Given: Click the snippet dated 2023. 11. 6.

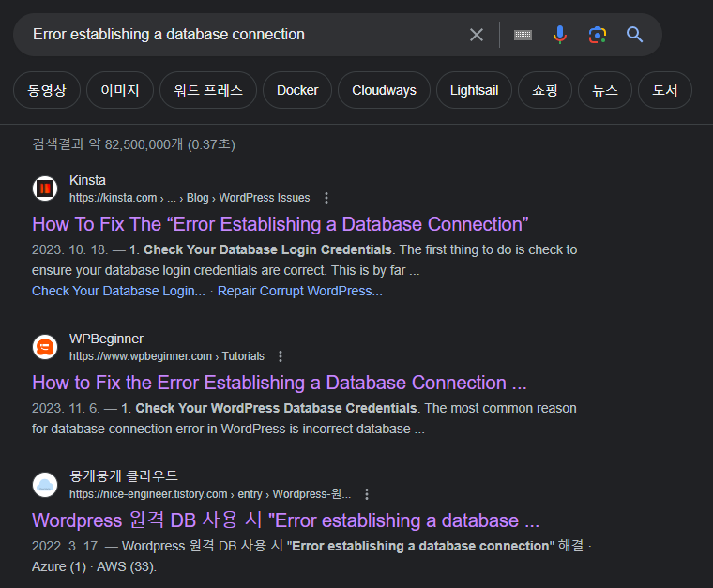Looking at the screenshot, I should tap(304, 418).
